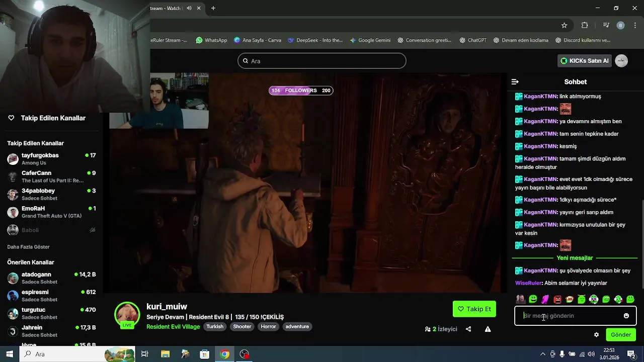644x362 pixels.
Task: Open Microsoft Store from the taskbar
Action: [x=205, y=354]
